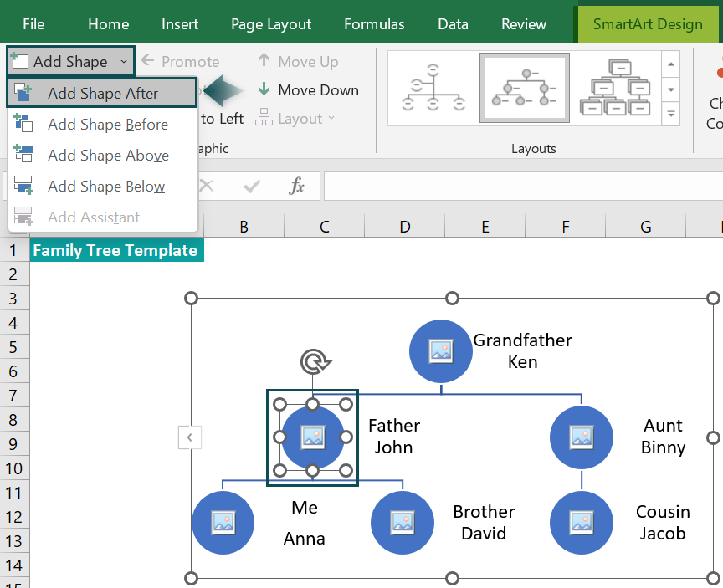Choose Add Shape After
The height and width of the screenshot is (588, 723).
point(102,93)
